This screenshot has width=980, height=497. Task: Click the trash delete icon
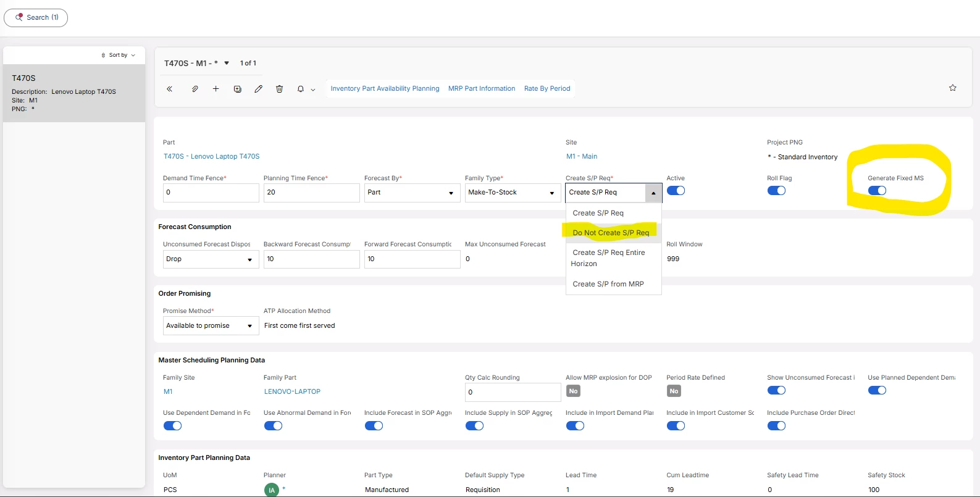(279, 89)
